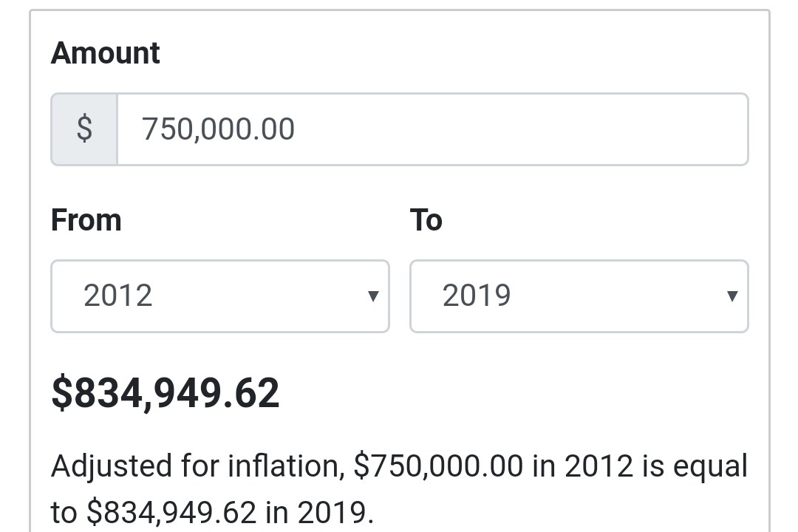Viewport: 798px width, 532px height.
Task: Click the From label above year selector
Action: [x=86, y=220]
